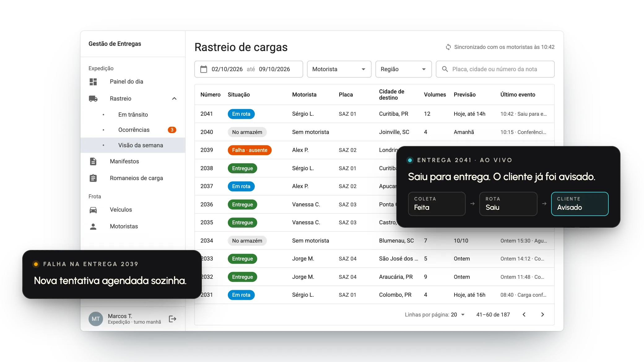The image size is (644, 362).
Task: Click the Rastreio truck icon
Action: [x=93, y=99]
